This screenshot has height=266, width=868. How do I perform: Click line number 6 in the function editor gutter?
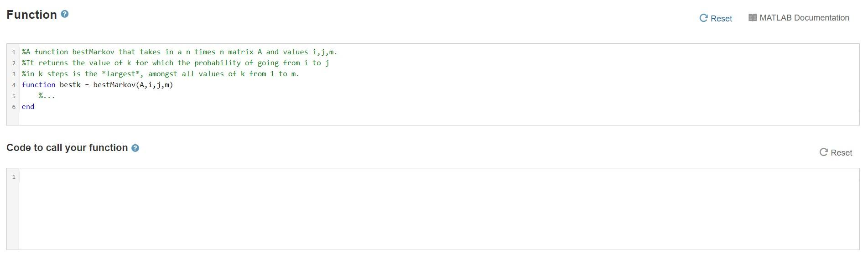click(x=14, y=106)
